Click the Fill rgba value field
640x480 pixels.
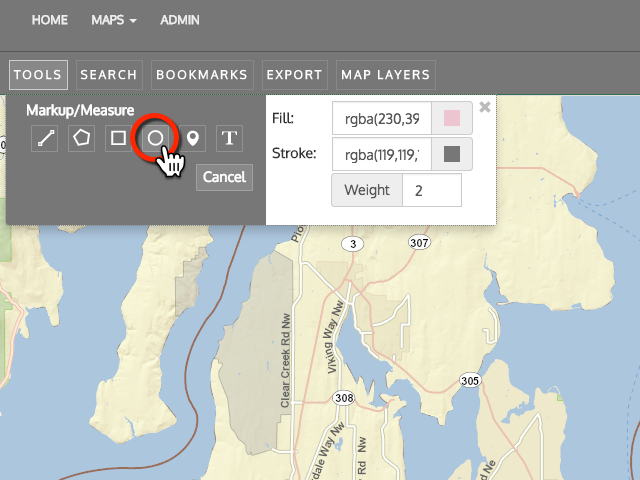381,119
